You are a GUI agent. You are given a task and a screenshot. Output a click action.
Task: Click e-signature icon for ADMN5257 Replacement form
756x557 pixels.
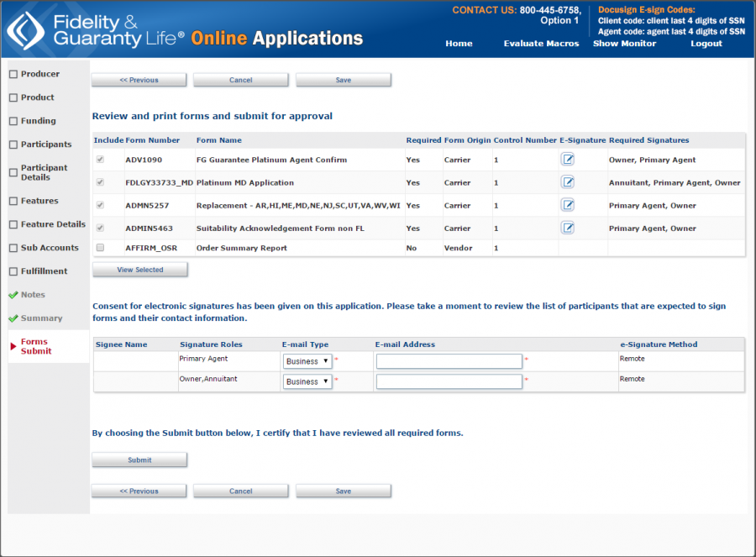[x=568, y=204]
